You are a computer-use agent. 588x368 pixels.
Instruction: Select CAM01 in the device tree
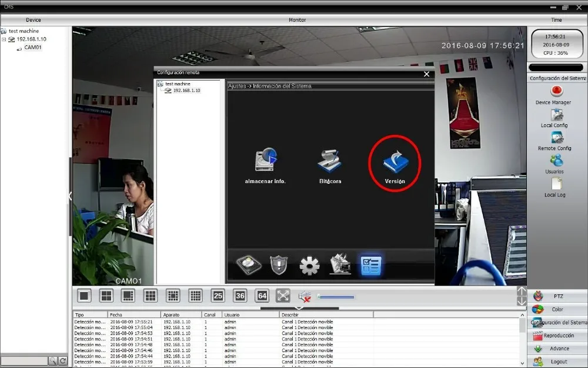(x=33, y=47)
